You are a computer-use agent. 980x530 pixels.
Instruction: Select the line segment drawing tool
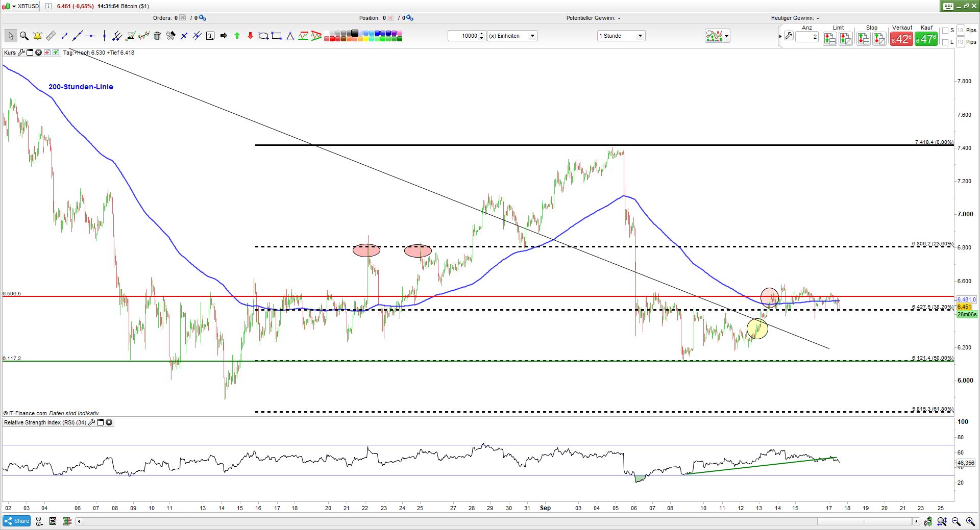(x=64, y=36)
